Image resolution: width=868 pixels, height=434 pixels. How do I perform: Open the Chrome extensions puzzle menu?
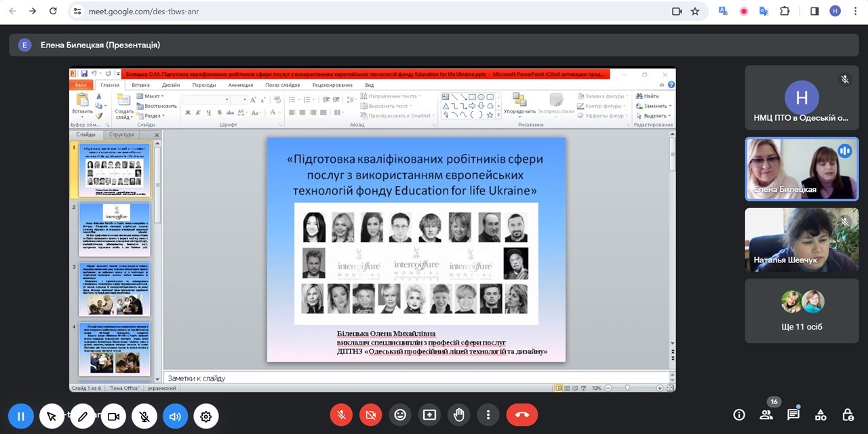click(x=785, y=11)
